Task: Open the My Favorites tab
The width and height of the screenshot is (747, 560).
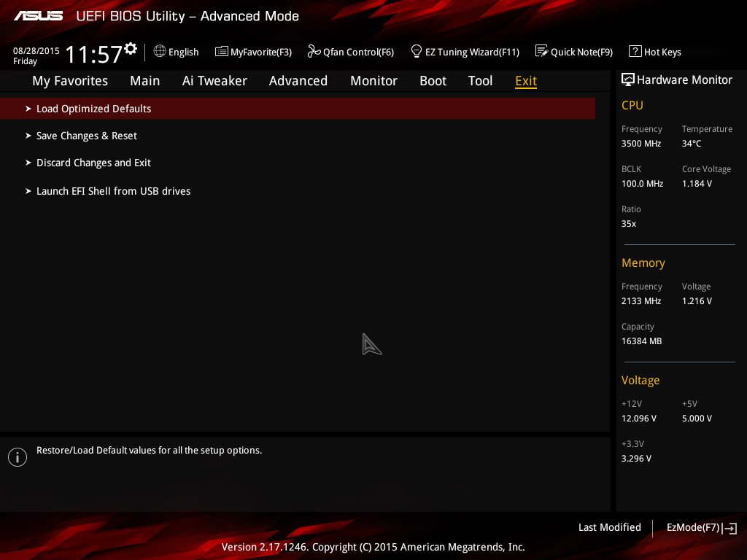Action: click(70, 81)
